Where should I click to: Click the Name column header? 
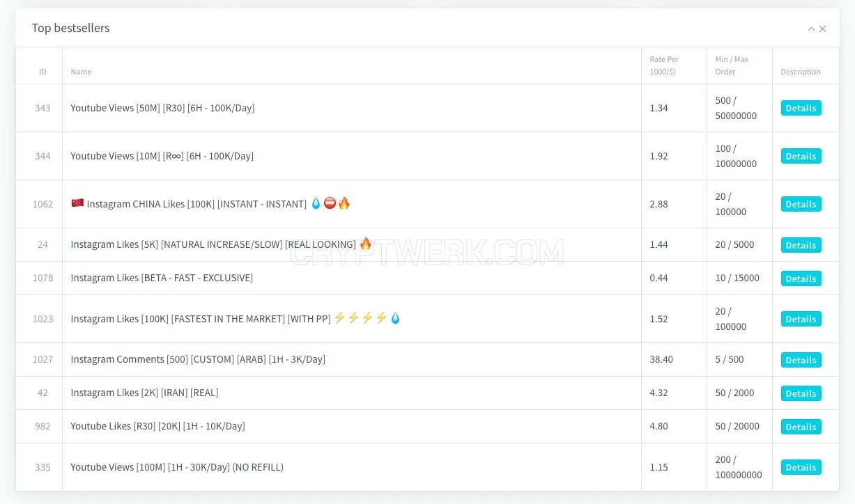click(81, 72)
